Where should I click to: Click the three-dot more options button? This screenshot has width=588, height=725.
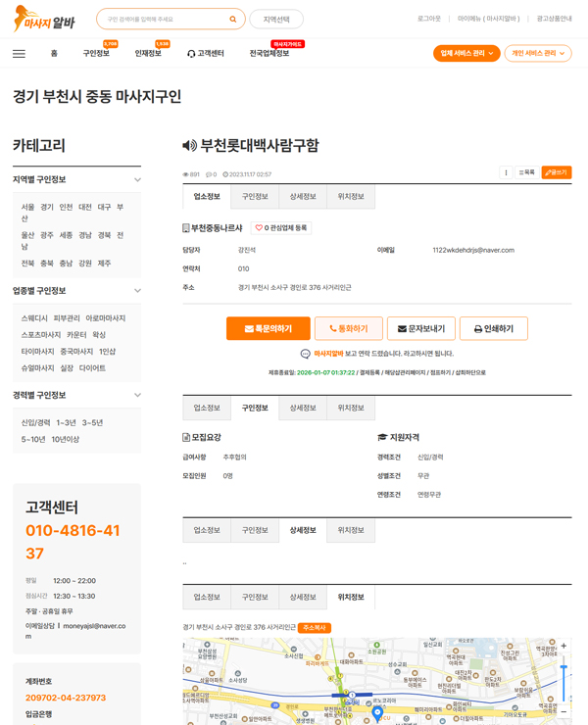[506, 172]
